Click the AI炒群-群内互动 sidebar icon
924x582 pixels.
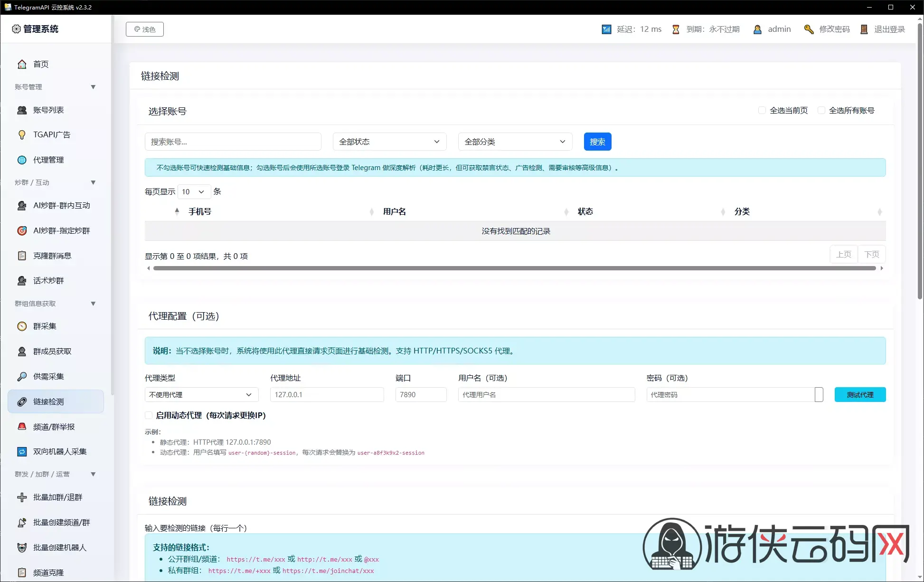pyautogui.click(x=22, y=206)
